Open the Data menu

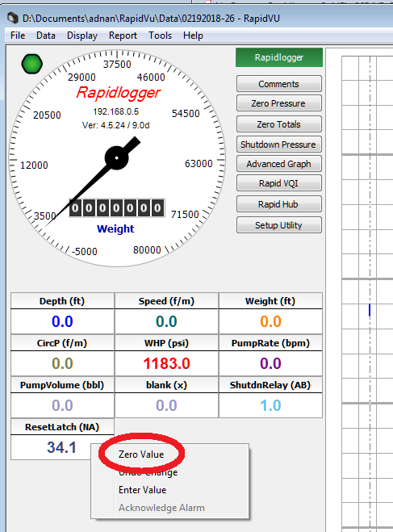[x=46, y=36]
